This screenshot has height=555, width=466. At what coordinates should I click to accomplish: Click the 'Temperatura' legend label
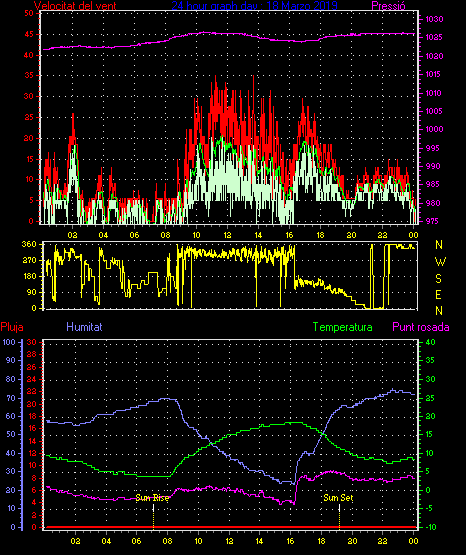(343, 327)
